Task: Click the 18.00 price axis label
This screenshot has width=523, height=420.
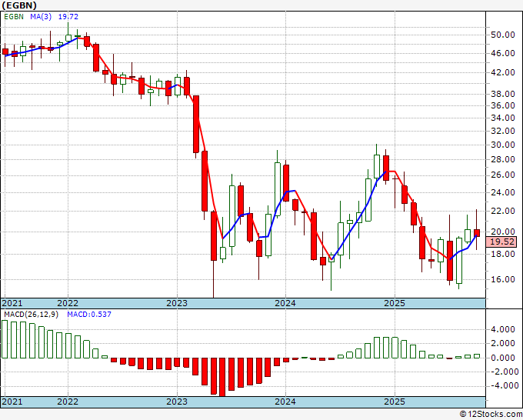Action: [x=503, y=254]
